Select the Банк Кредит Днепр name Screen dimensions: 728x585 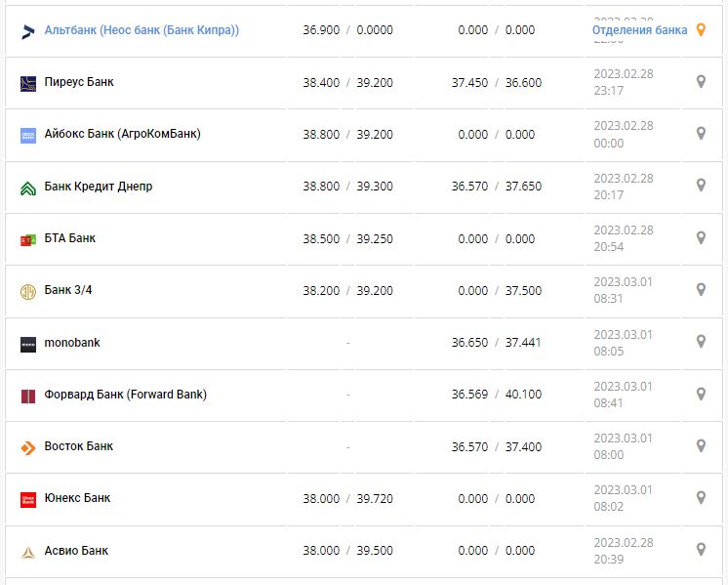coord(99,187)
